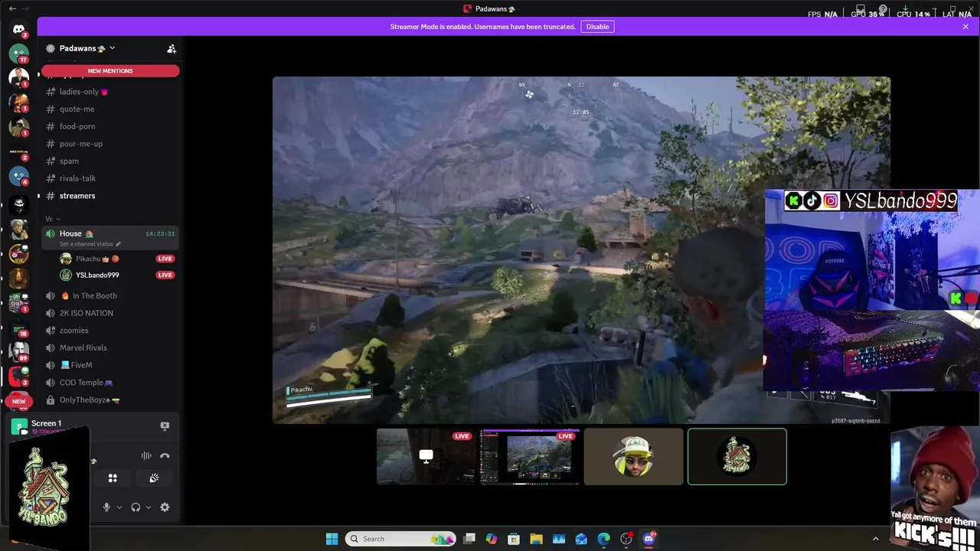980x551 pixels.
Task: Open Padawans server menu dropdown
Action: pyautogui.click(x=112, y=48)
